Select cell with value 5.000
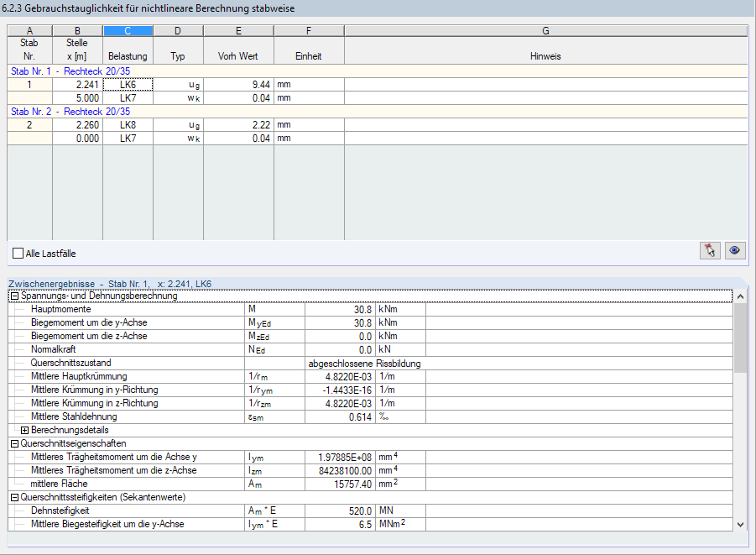The image size is (756, 555). (77, 98)
